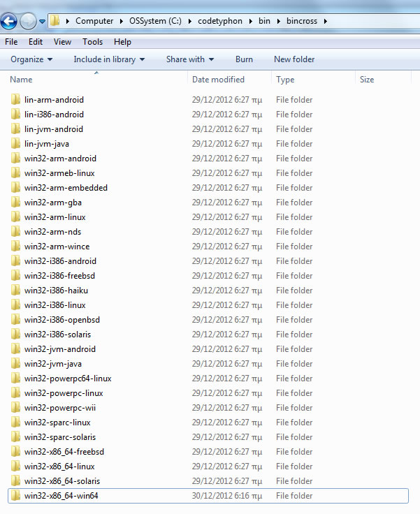Click the Burn toolbar button
This screenshot has width=420, height=514.
click(244, 59)
